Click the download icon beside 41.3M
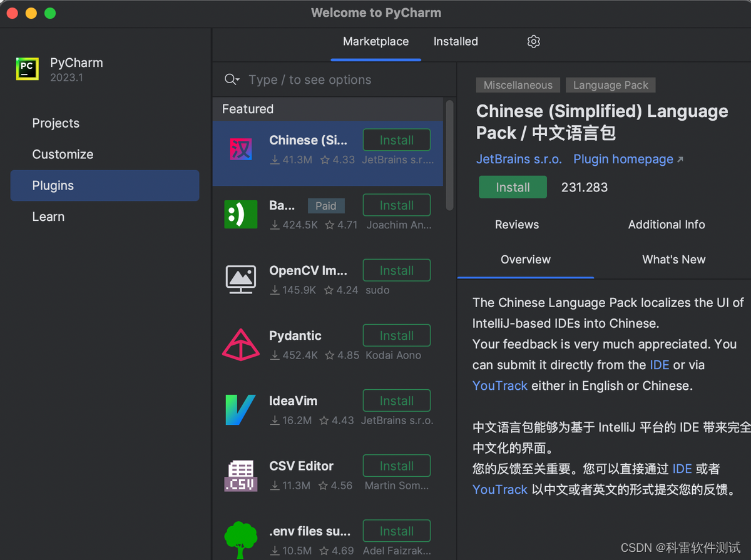The image size is (751, 560). click(x=275, y=160)
